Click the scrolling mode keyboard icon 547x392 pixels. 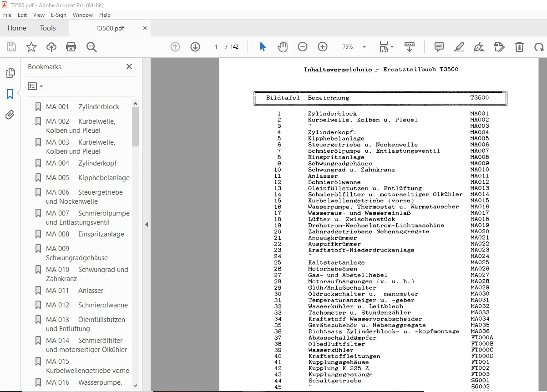coord(409,47)
